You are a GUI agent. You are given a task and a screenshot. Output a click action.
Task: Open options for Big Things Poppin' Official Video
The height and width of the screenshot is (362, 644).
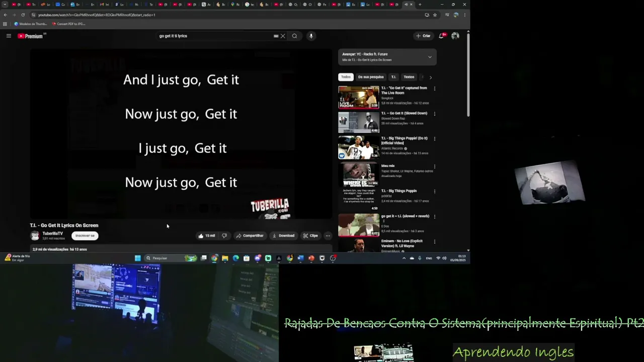(x=435, y=139)
